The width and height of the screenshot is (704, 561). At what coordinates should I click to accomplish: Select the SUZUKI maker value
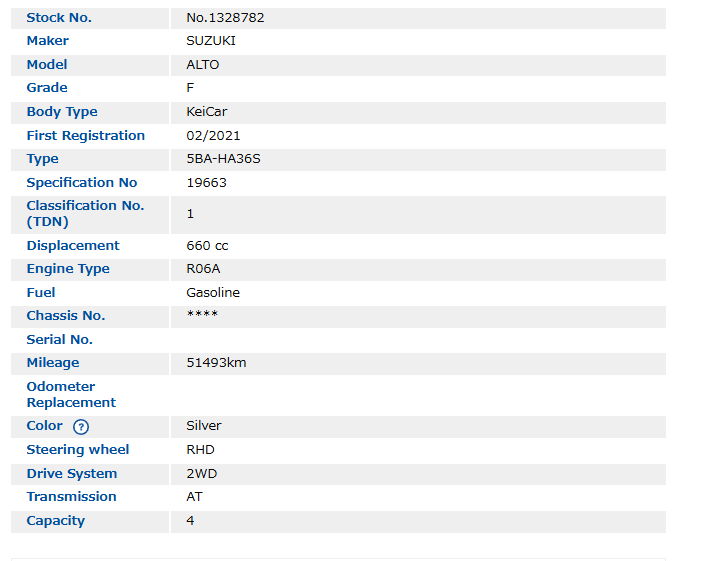tap(211, 41)
